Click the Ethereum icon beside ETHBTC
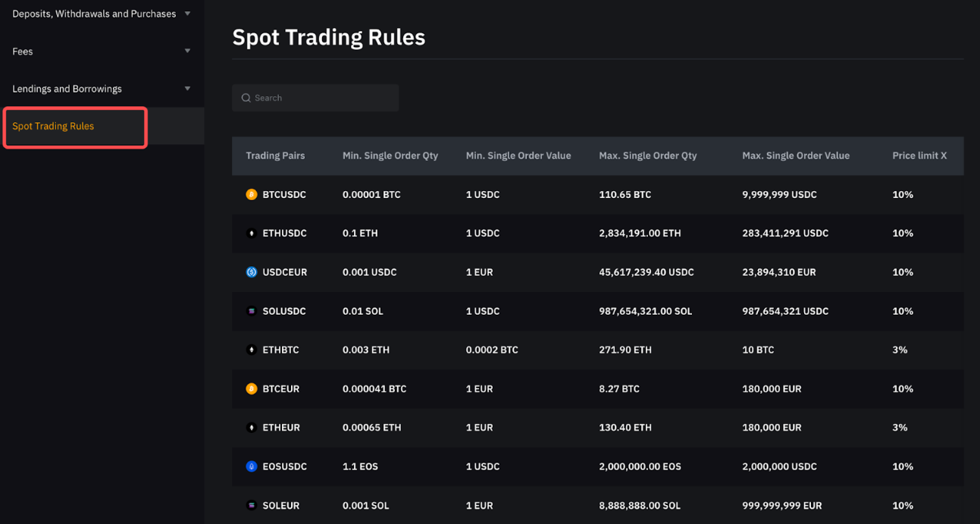The height and width of the screenshot is (524, 980). click(252, 350)
